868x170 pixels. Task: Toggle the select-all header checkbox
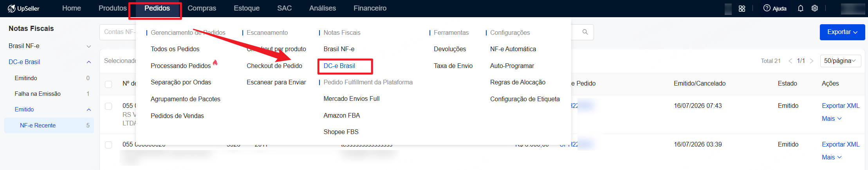coord(108,84)
